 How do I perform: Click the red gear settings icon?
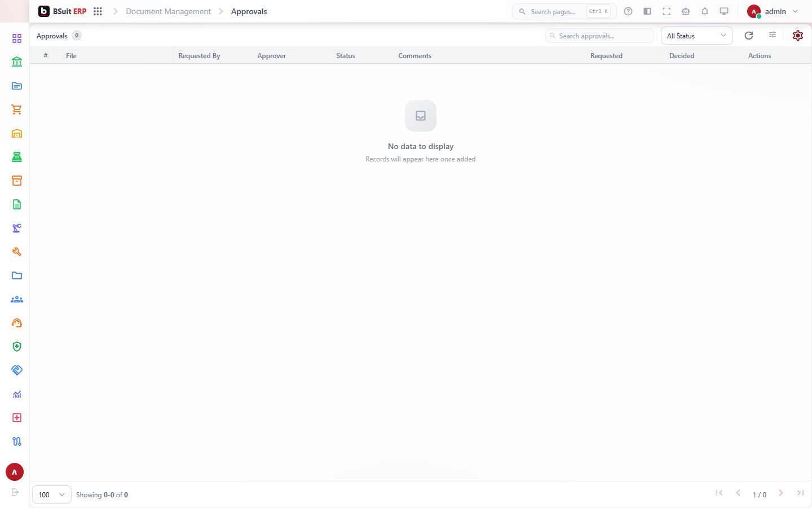[797, 36]
